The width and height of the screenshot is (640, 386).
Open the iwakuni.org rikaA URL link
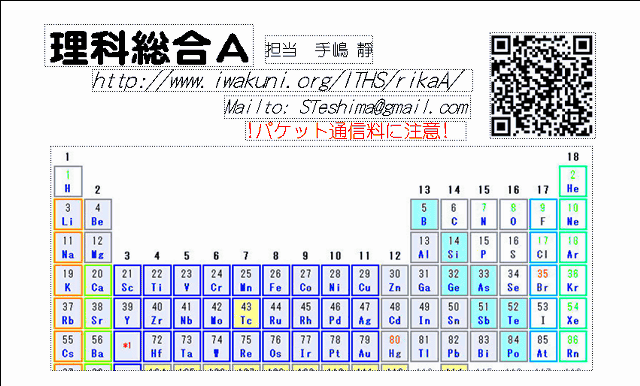pos(282,80)
